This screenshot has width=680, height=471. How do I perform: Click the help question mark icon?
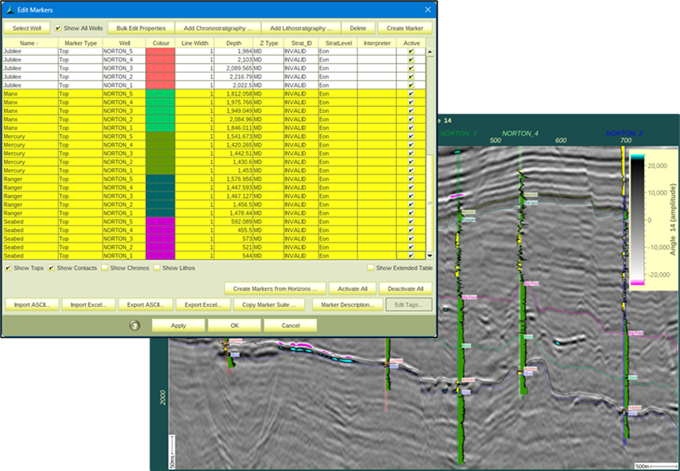tap(133, 325)
